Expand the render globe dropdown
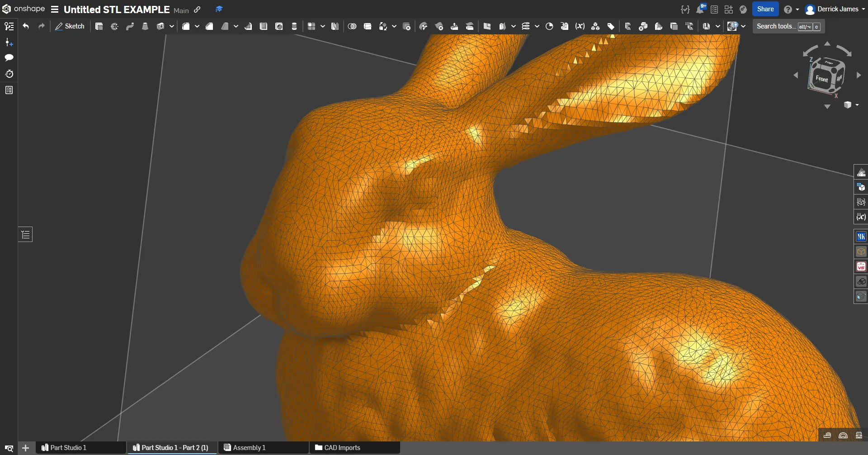868x455 pixels. pos(743,26)
